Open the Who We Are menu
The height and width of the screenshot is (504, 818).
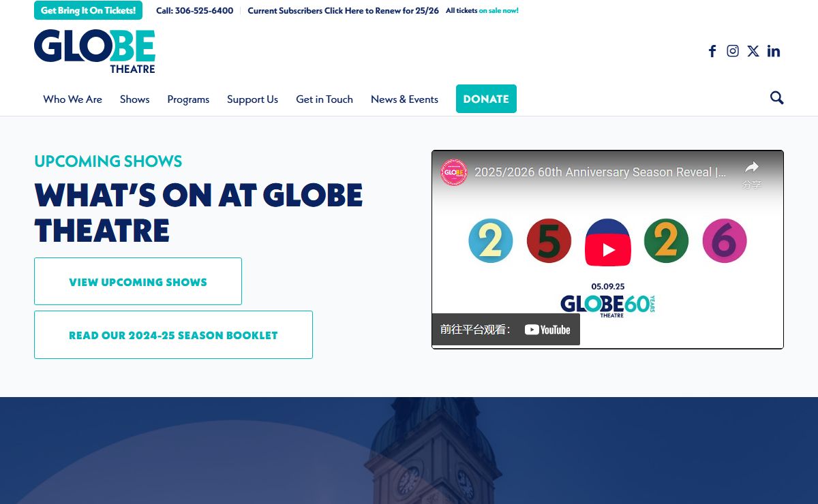[x=72, y=99]
